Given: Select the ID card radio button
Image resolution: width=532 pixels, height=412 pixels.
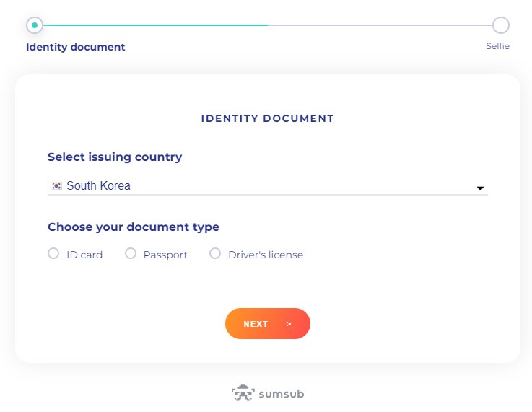Looking at the screenshot, I should [53, 253].
